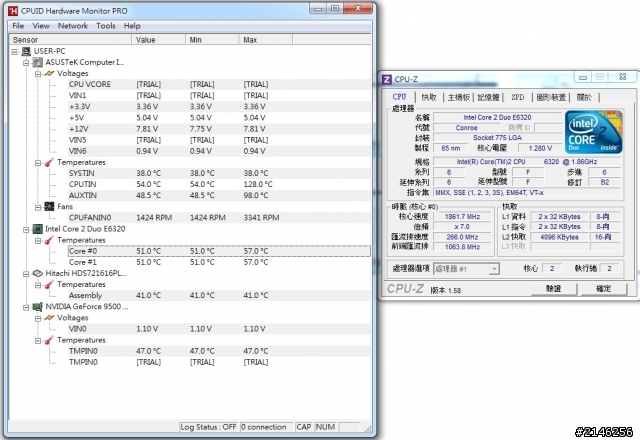
Task: Select the CPUTIN temperature row
Action: [x=220, y=184]
